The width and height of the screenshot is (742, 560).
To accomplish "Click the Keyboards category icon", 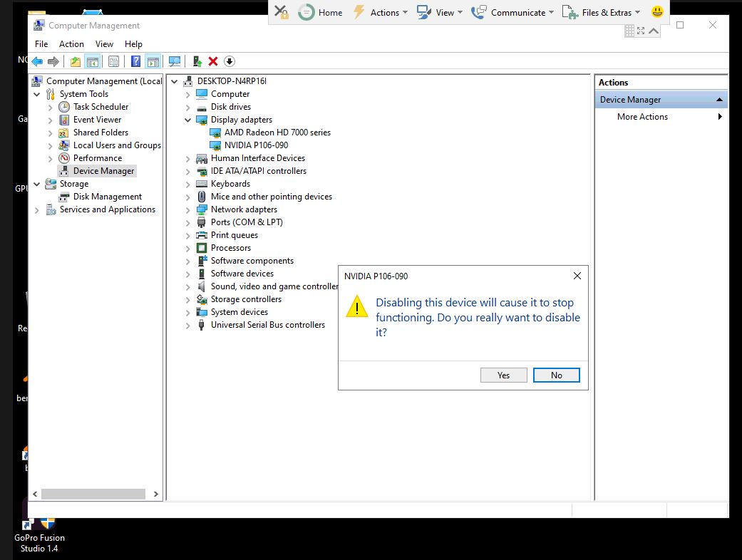I will [202, 184].
